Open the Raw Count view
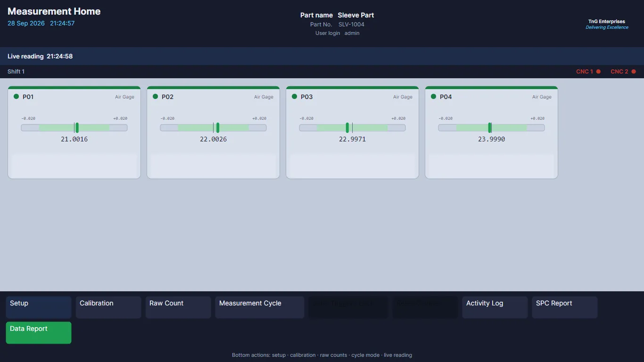Screen dimensions: 644x362 tap(178, 307)
